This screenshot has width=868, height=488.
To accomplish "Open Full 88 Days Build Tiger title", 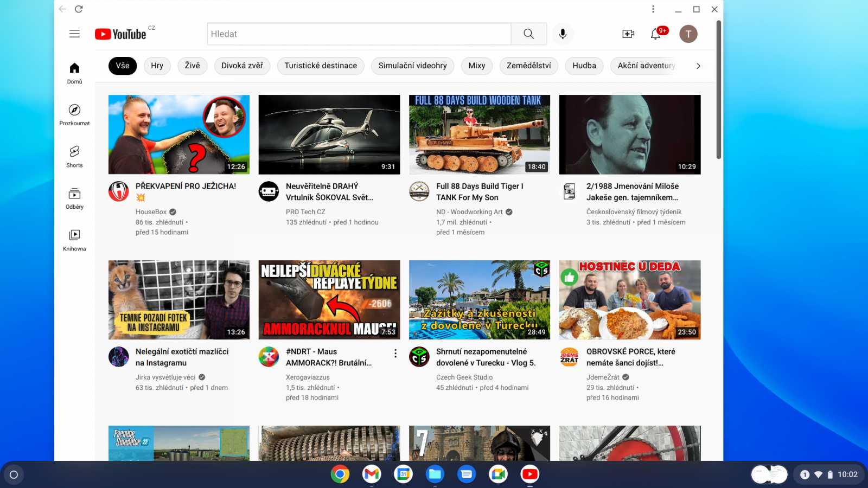I will [x=480, y=191].
